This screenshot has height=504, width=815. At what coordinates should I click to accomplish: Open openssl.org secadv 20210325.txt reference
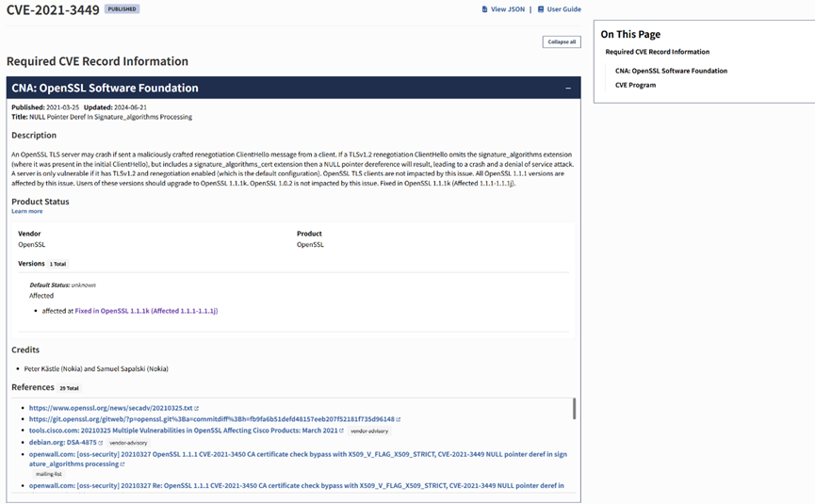111,408
